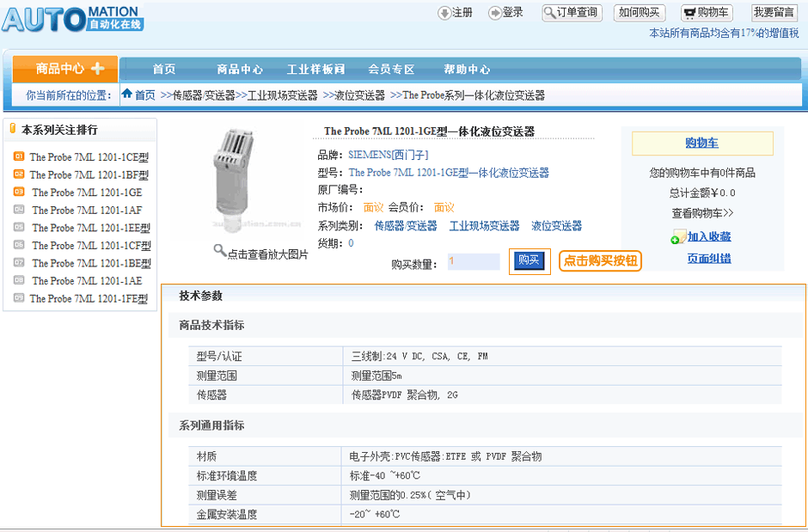Click the 工业现场变送器 link in 系列类别
The height and width of the screenshot is (532, 808).
coord(485,225)
